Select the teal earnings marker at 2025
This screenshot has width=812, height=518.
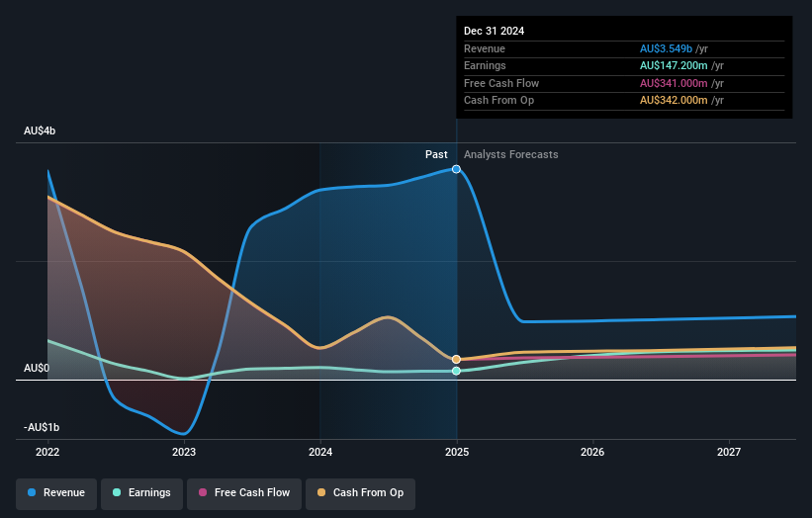pyautogui.click(x=456, y=371)
